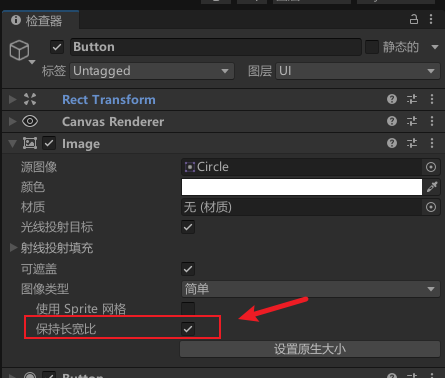445x378 pixels.
Task: Click the image type (图像类型) label
Action: click(x=45, y=289)
